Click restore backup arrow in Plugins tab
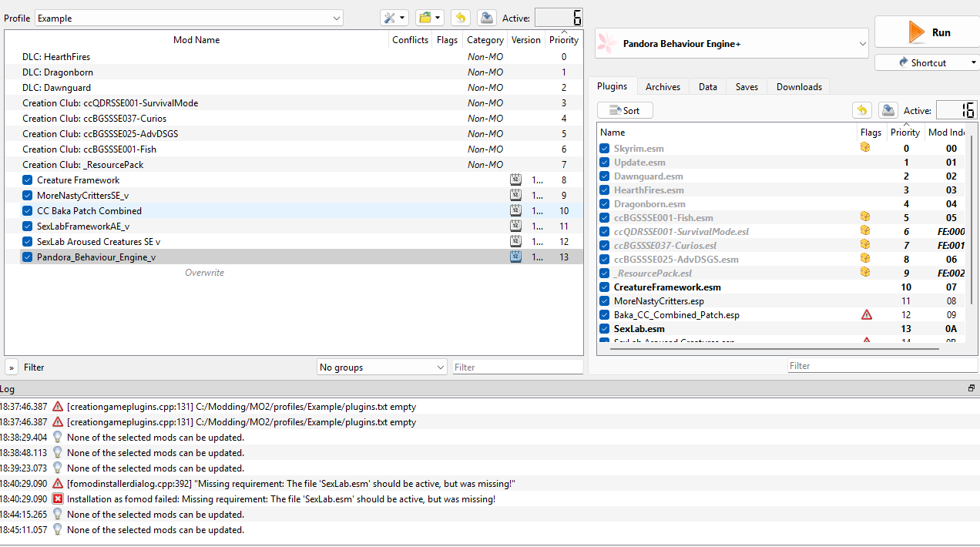 click(x=862, y=110)
